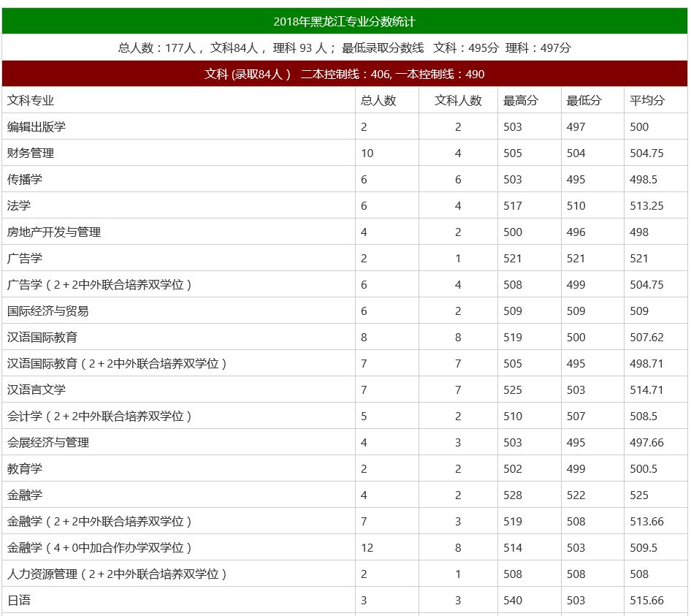The width and height of the screenshot is (691, 616).
Task: Select the 总人数：177人 summary line
Action: (344, 47)
